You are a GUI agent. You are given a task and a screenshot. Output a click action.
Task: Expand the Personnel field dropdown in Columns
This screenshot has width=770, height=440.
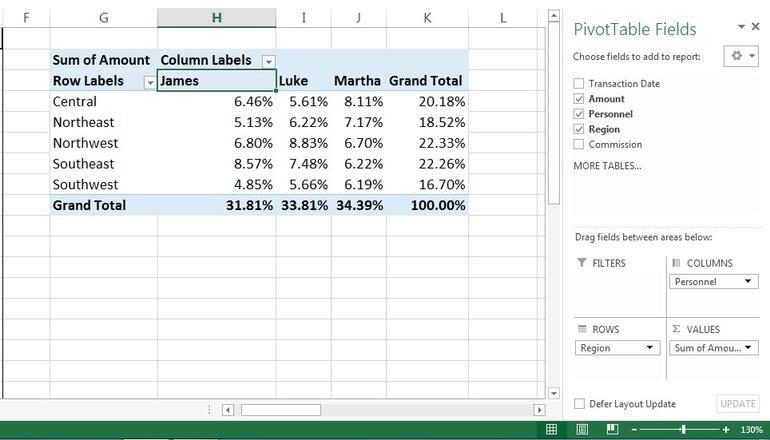(x=748, y=282)
